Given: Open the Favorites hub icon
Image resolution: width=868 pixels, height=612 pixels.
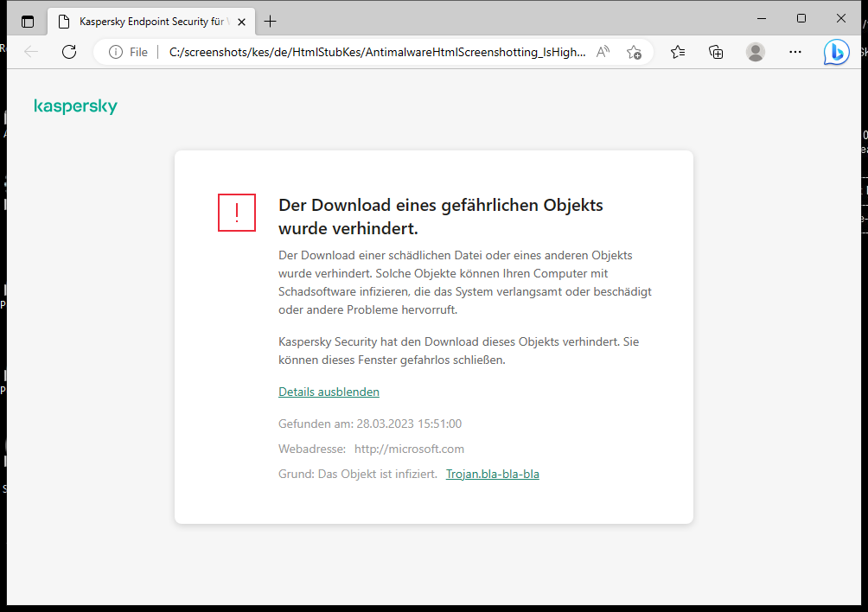Looking at the screenshot, I should coord(677,52).
